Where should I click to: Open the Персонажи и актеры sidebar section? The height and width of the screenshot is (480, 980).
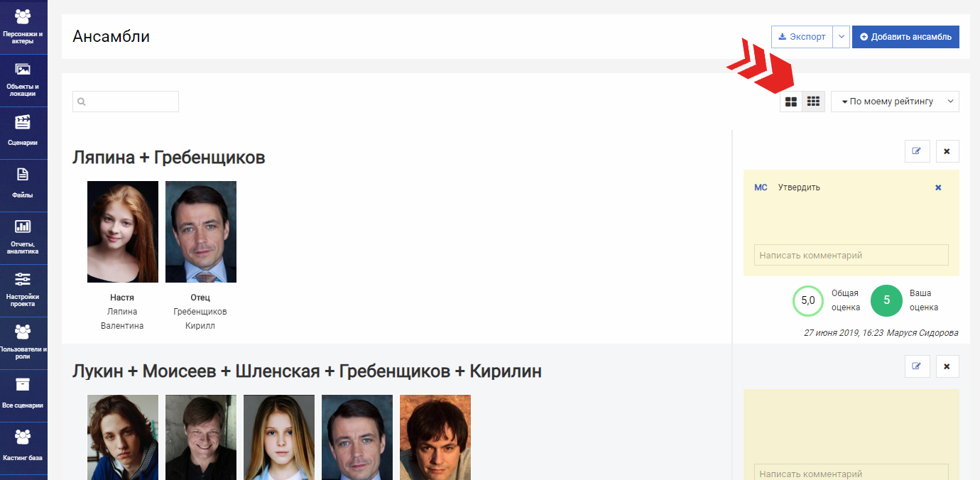tap(23, 27)
